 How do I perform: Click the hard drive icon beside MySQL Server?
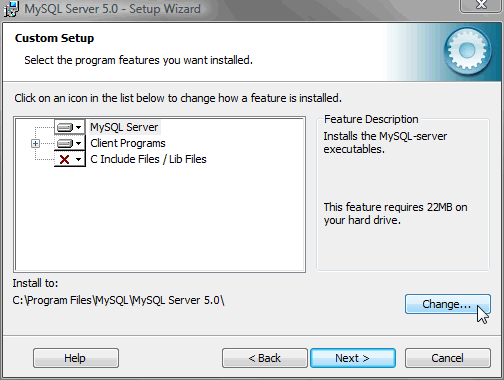coord(65,127)
